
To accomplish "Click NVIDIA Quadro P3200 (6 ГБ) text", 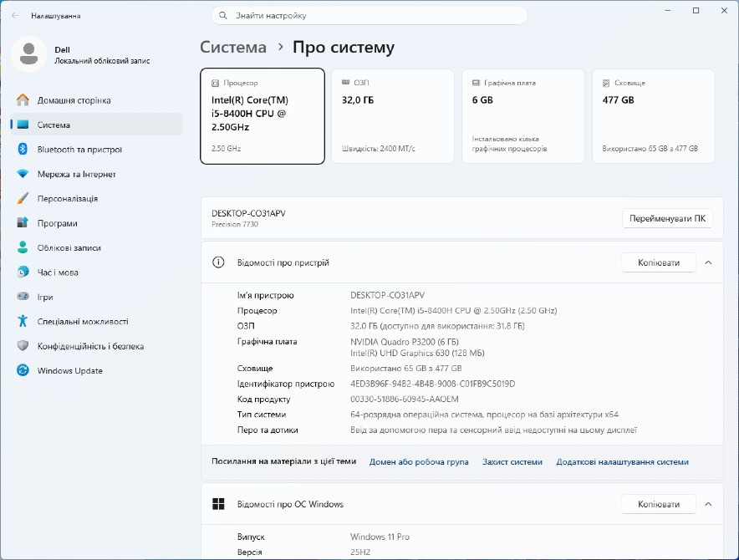I will pyautogui.click(x=405, y=341).
